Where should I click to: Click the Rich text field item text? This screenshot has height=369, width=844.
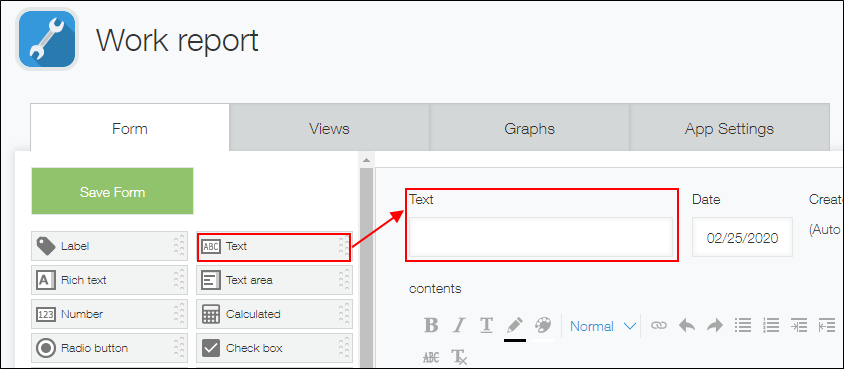(83, 280)
